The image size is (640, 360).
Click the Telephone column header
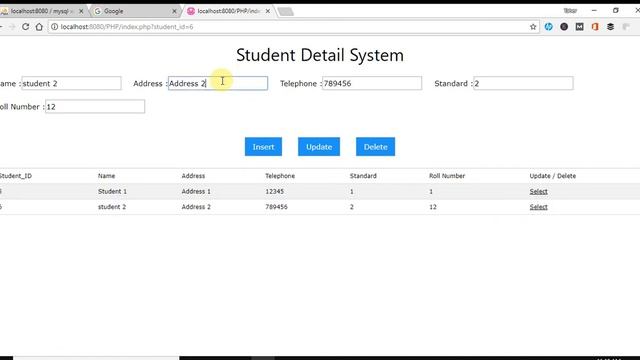280,176
